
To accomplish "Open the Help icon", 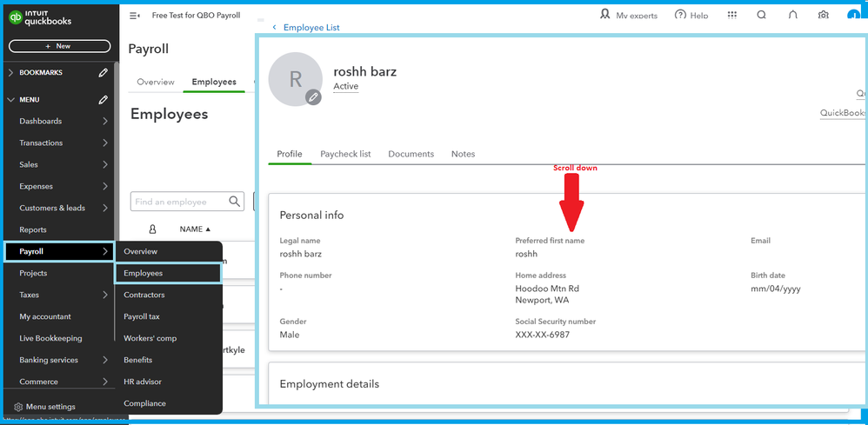I will pos(680,15).
